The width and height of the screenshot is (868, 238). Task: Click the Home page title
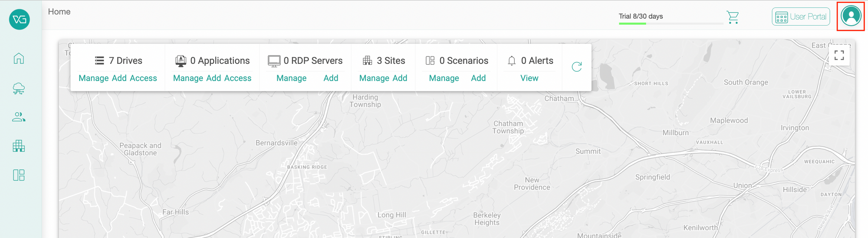click(x=59, y=12)
